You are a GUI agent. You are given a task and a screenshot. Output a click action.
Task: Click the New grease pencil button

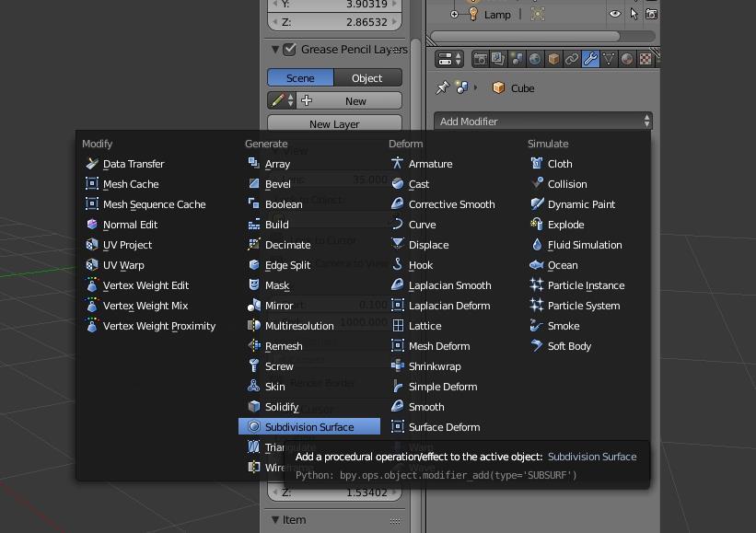[x=349, y=100]
